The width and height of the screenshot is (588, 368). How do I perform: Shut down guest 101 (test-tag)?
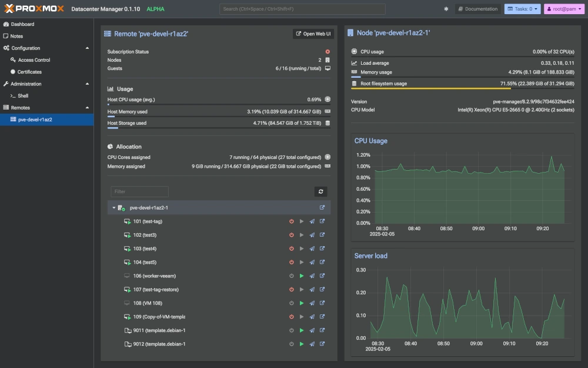[292, 221]
